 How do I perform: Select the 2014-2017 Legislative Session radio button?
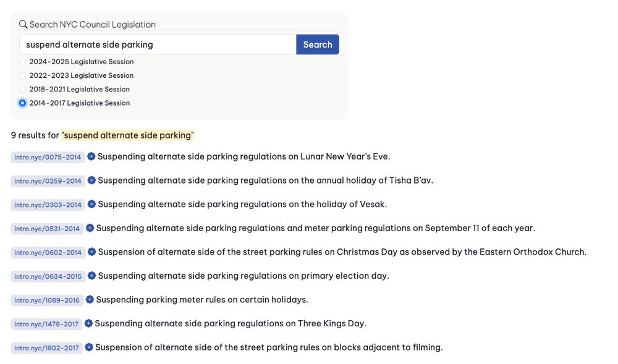tap(22, 103)
